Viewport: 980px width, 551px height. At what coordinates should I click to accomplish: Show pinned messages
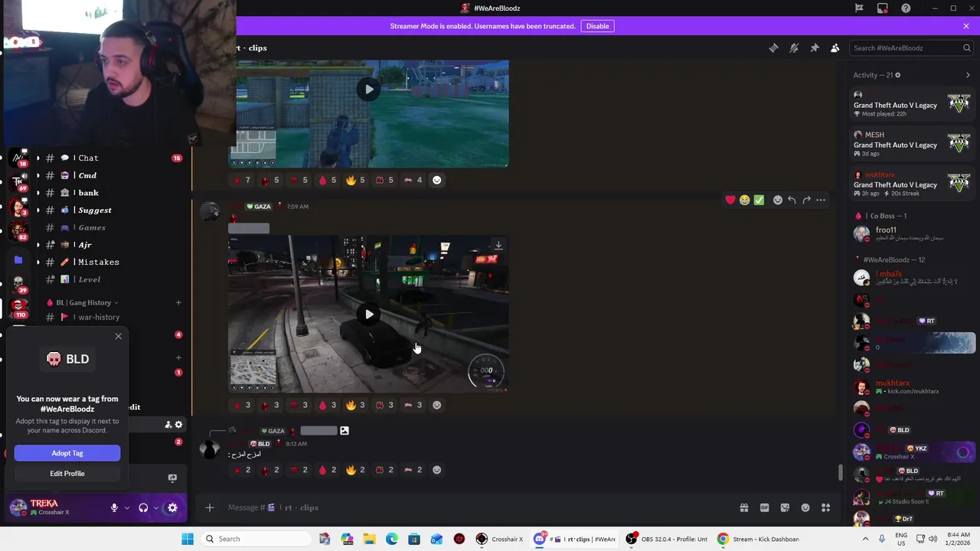(815, 47)
